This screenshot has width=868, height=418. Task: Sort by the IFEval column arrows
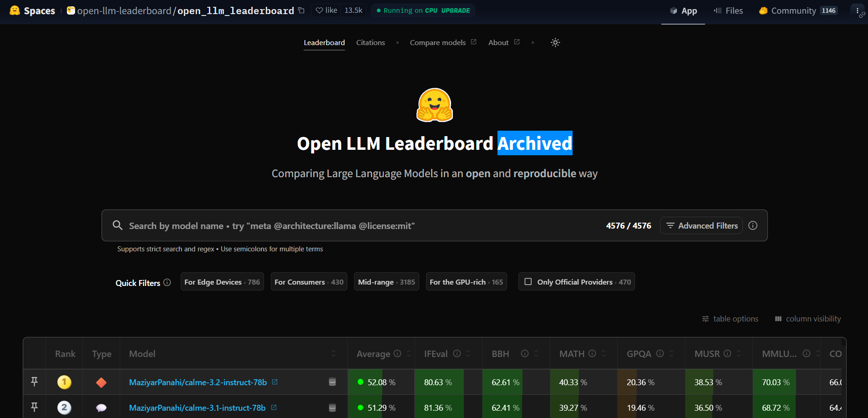[x=468, y=353]
